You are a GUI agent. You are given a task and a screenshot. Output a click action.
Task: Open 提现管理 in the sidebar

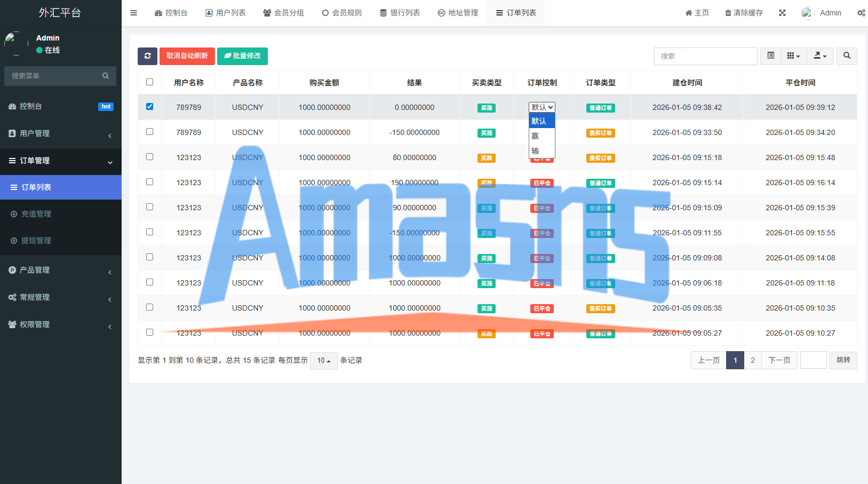pyautogui.click(x=61, y=241)
